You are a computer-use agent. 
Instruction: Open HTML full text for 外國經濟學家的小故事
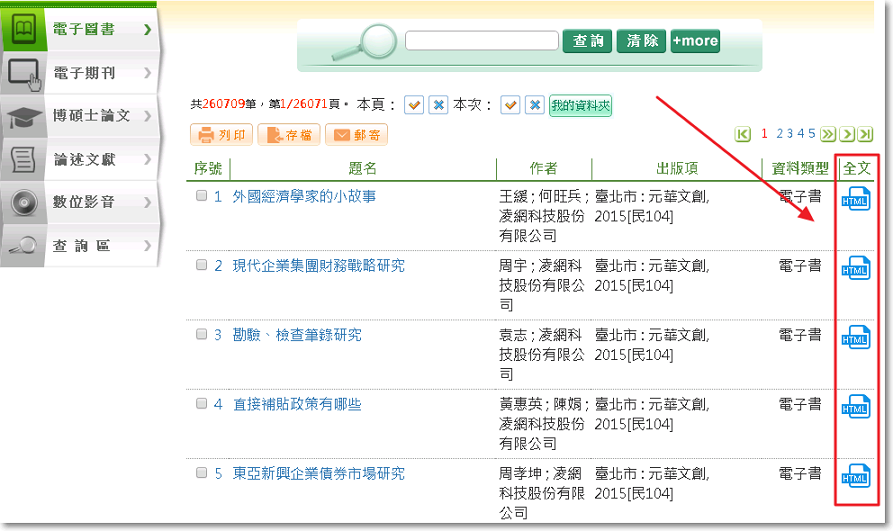click(858, 199)
